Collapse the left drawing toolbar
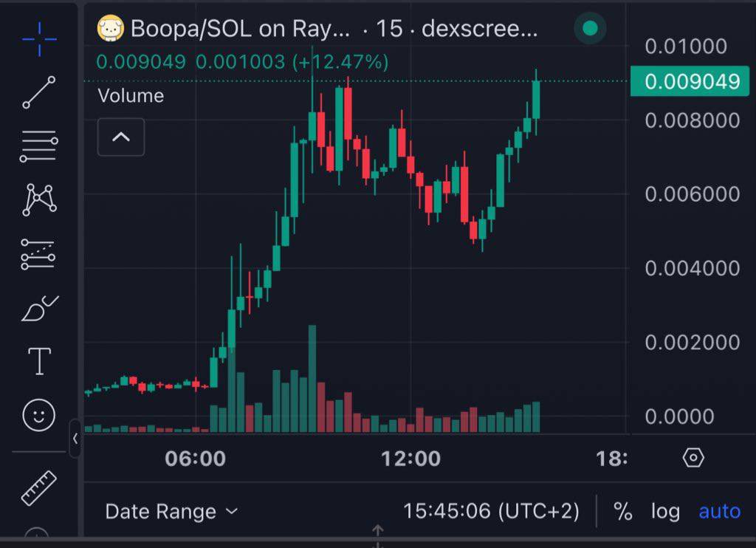Screen dimensions: 756x548 point(75,439)
